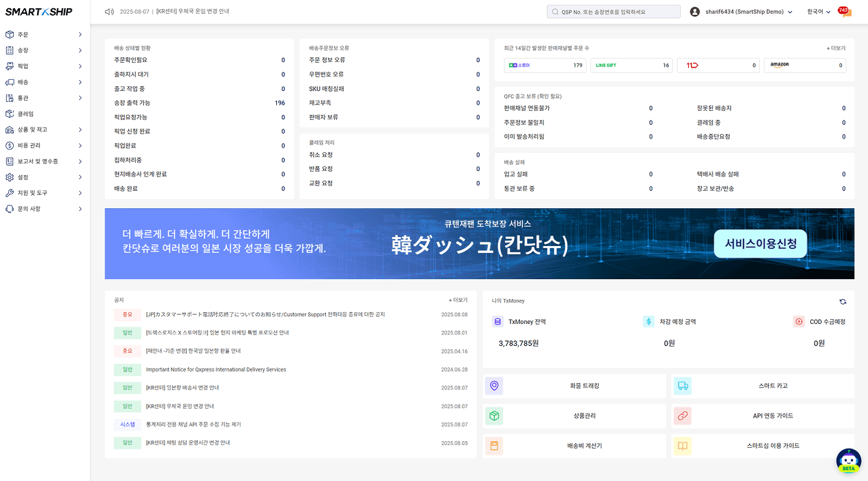
Task: Click the API 연동 가이드 link icon
Action: tap(682, 416)
